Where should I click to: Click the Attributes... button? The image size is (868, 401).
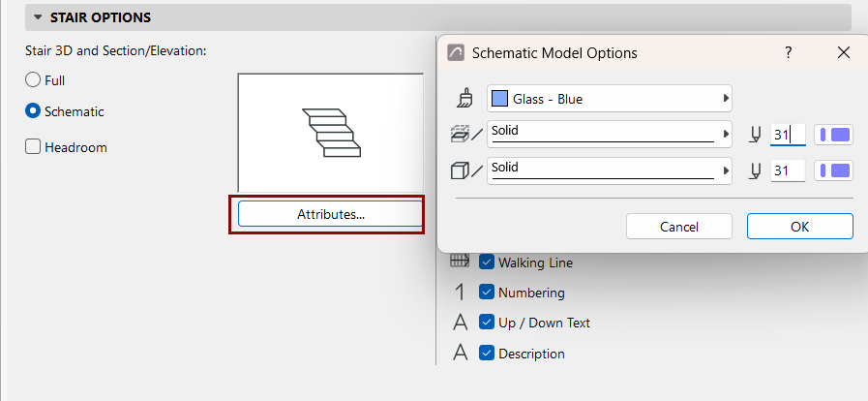click(331, 214)
